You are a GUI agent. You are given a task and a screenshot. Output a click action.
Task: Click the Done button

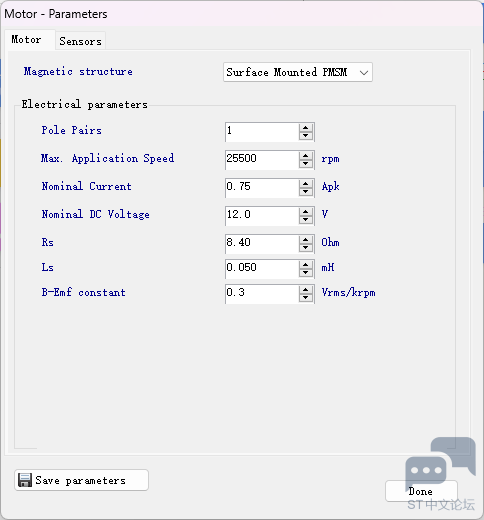tap(421, 491)
